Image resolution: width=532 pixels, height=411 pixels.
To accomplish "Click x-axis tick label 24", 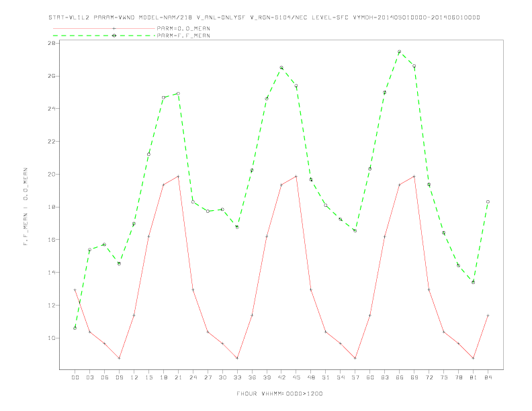I will click(x=193, y=377).
